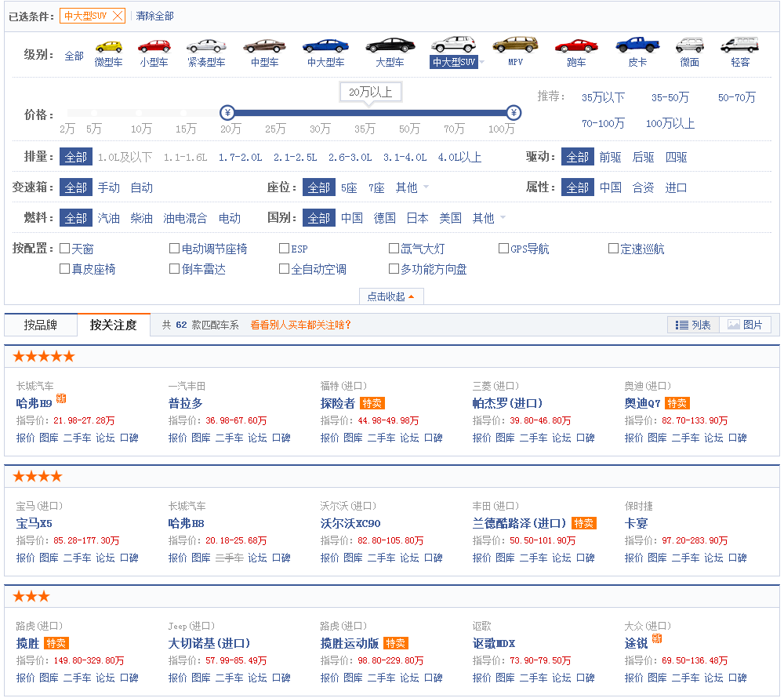Click the 特卖 badge next to 揽胜运动版
Image resolution: width=784 pixels, height=698 pixels.
click(x=395, y=643)
